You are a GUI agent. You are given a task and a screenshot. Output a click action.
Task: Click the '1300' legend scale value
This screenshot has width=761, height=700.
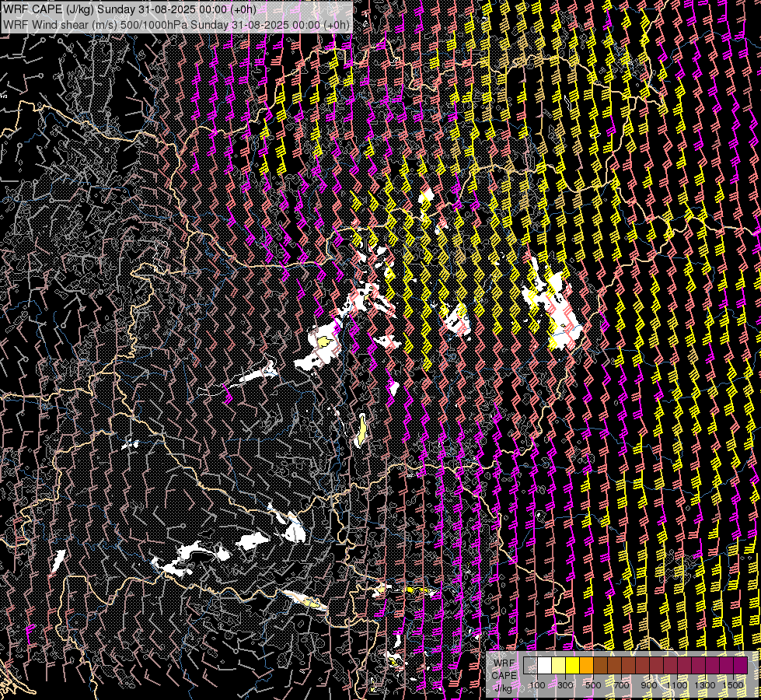point(705,685)
